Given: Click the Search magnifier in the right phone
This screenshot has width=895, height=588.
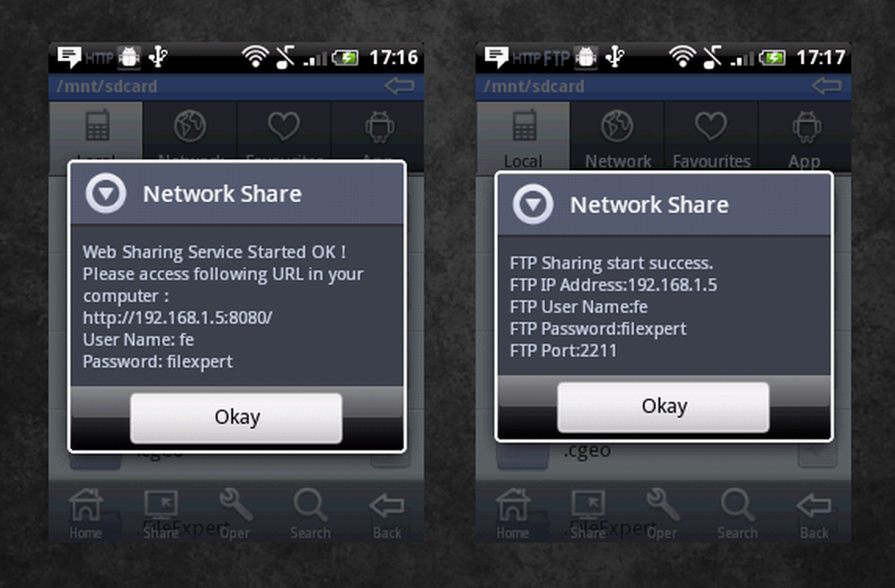Looking at the screenshot, I should tap(737, 514).
